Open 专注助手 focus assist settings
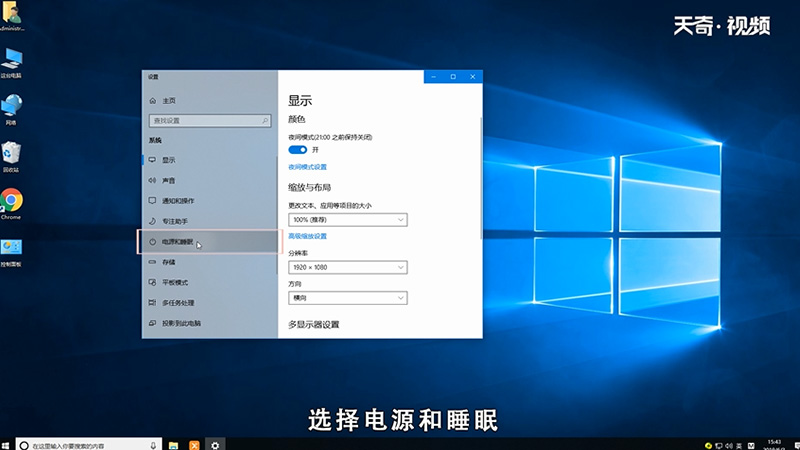The width and height of the screenshot is (800, 450). click(210, 221)
